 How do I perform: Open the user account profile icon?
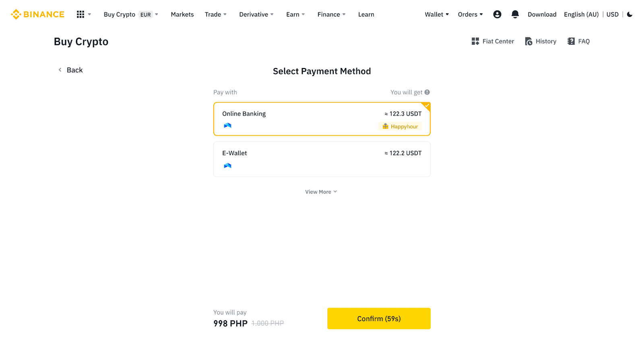point(497,14)
